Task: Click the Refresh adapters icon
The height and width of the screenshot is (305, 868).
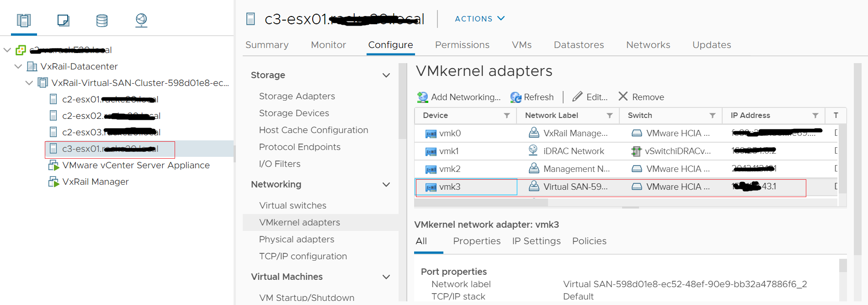Action: tap(516, 97)
